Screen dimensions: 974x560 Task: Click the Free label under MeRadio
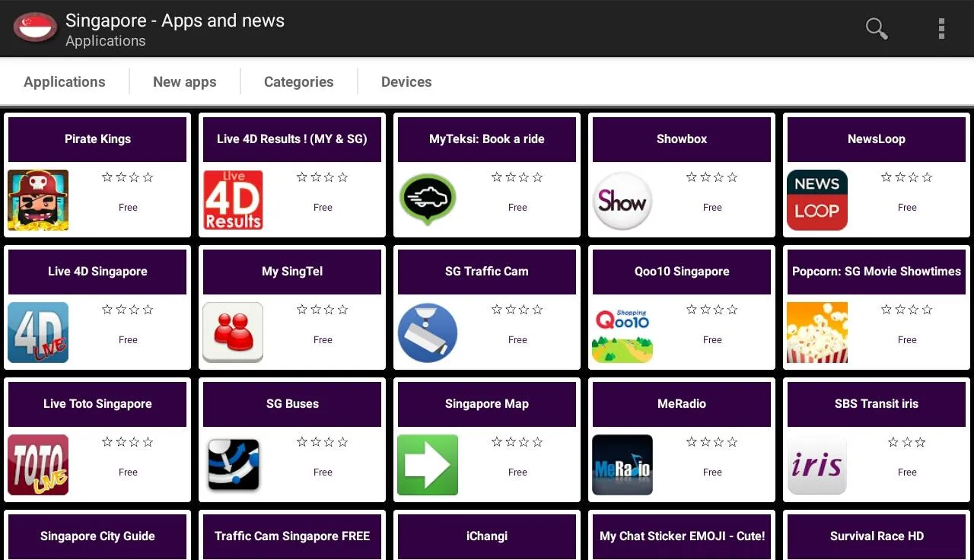(712, 472)
